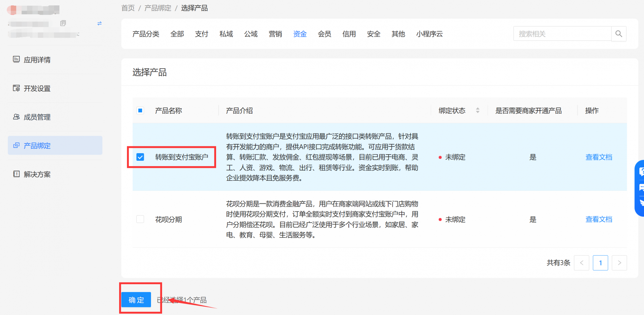
Task: Click page number 1 in pagination
Action: click(600, 263)
